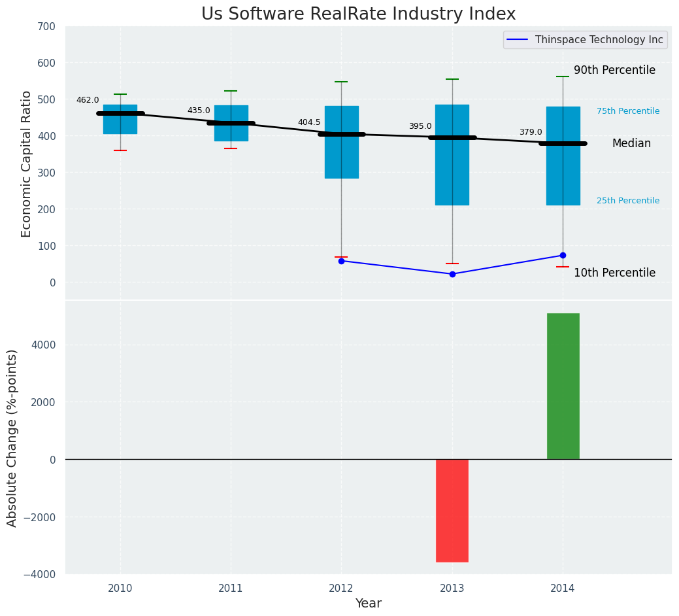Image resolution: width=679 pixels, height=616 pixels.
Task: Click the 379.0 median value label
Action: pos(531,132)
